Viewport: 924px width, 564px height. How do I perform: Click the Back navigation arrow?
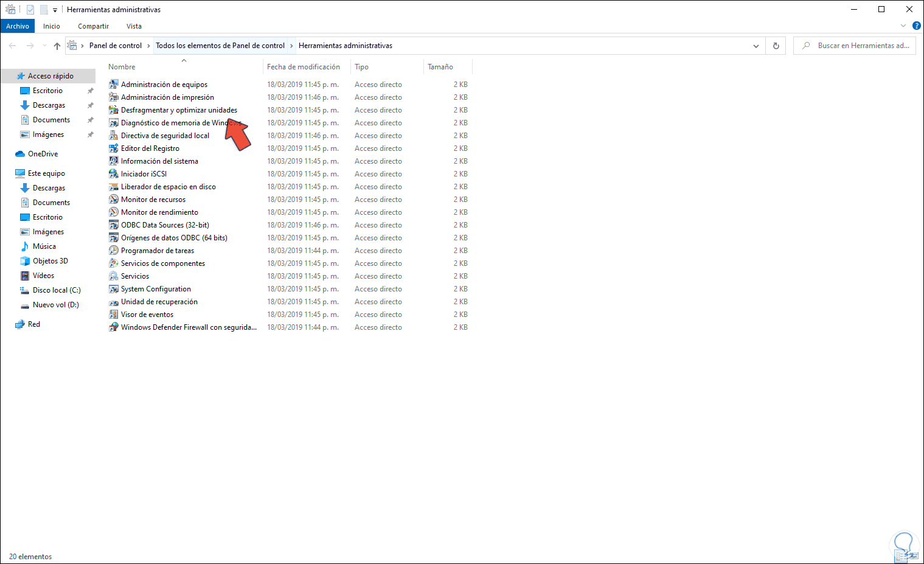click(12, 46)
